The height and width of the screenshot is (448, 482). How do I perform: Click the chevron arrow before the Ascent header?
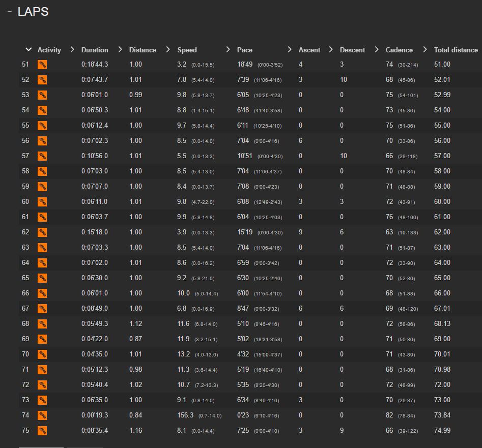[x=289, y=49]
